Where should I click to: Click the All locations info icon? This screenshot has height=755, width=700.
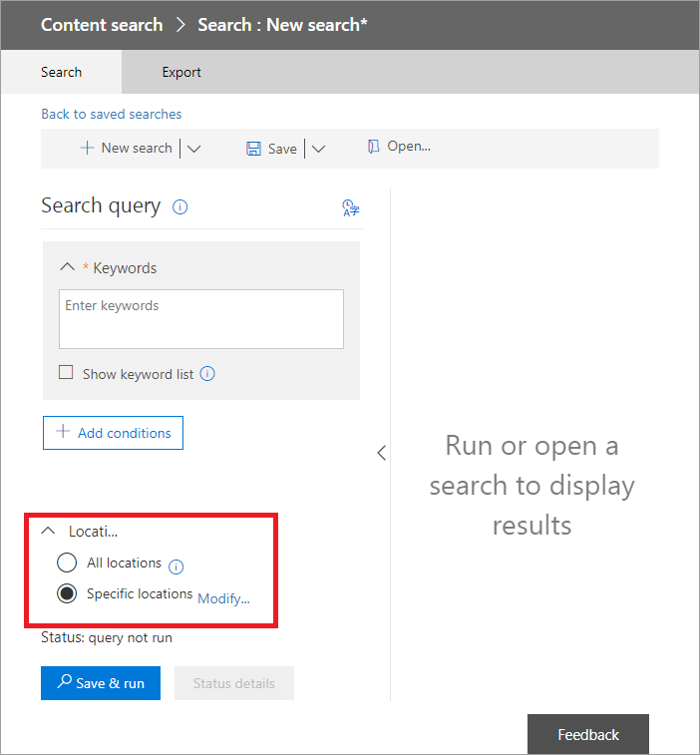pos(175,566)
